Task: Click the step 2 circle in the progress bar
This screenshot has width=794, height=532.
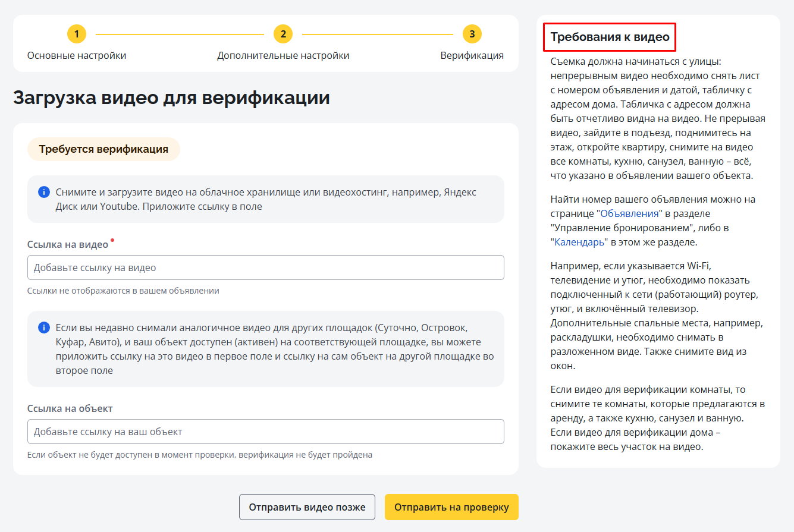Action: pos(283,34)
